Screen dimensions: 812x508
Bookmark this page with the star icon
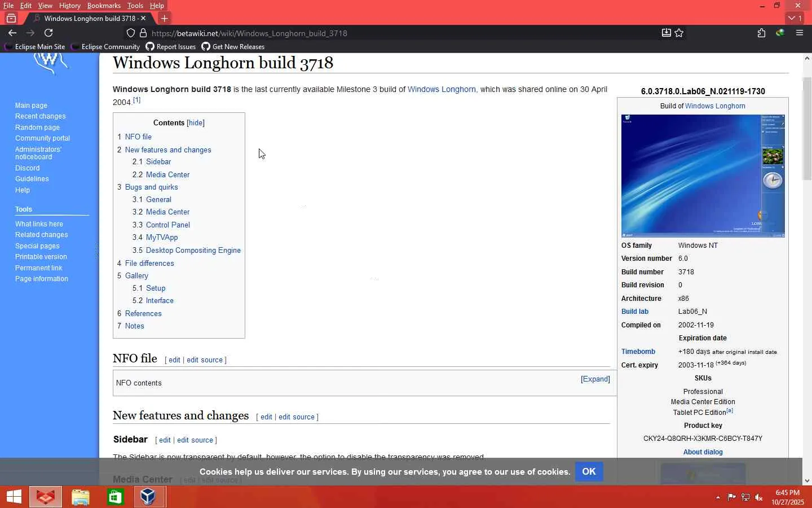click(x=679, y=33)
